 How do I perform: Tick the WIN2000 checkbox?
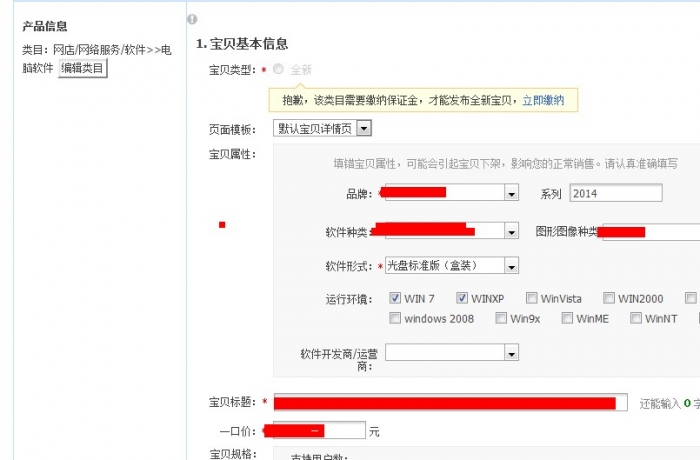[x=608, y=299]
